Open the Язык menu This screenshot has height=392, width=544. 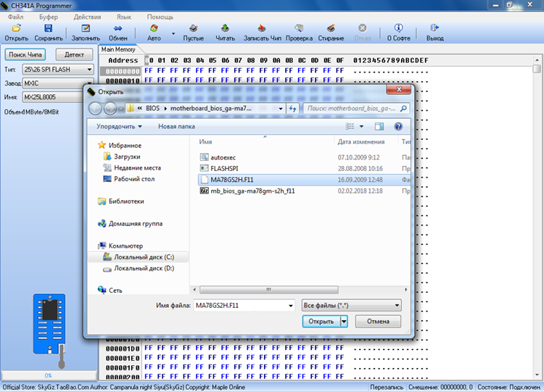click(x=124, y=17)
